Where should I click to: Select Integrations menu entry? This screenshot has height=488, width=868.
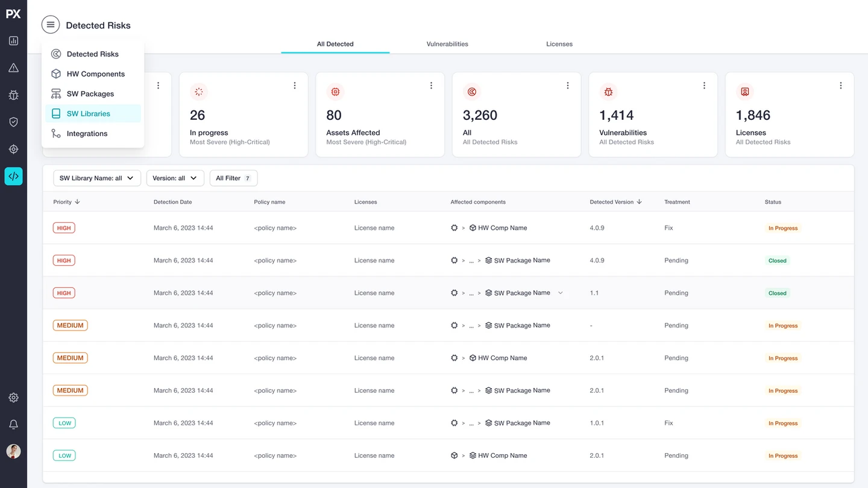tap(93, 134)
